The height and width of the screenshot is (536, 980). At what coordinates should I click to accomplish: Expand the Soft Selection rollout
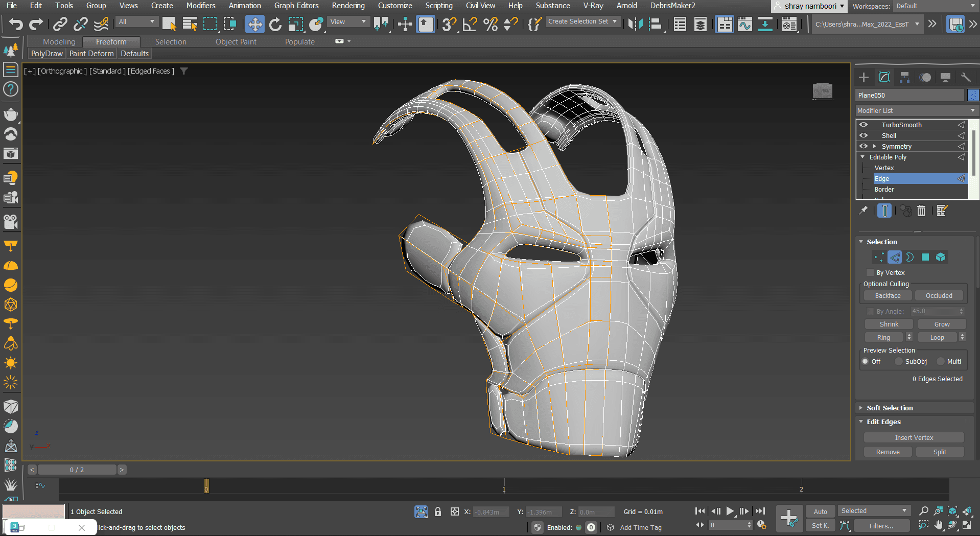tap(890, 408)
